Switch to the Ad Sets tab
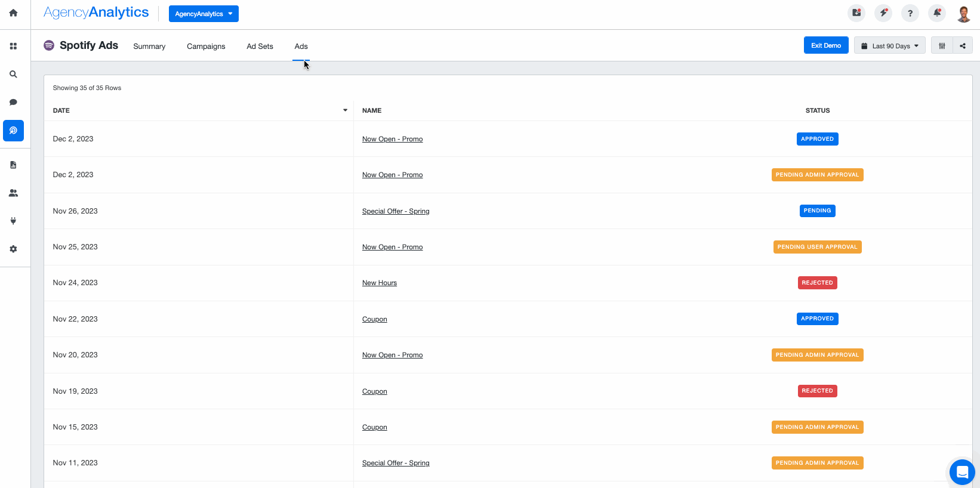980x488 pixels. pyautogui.click(x=260, y=47)
